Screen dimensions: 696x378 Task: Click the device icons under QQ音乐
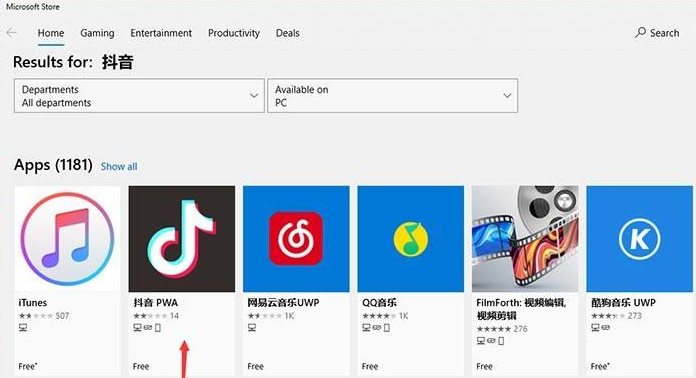[x=376, y=328]
